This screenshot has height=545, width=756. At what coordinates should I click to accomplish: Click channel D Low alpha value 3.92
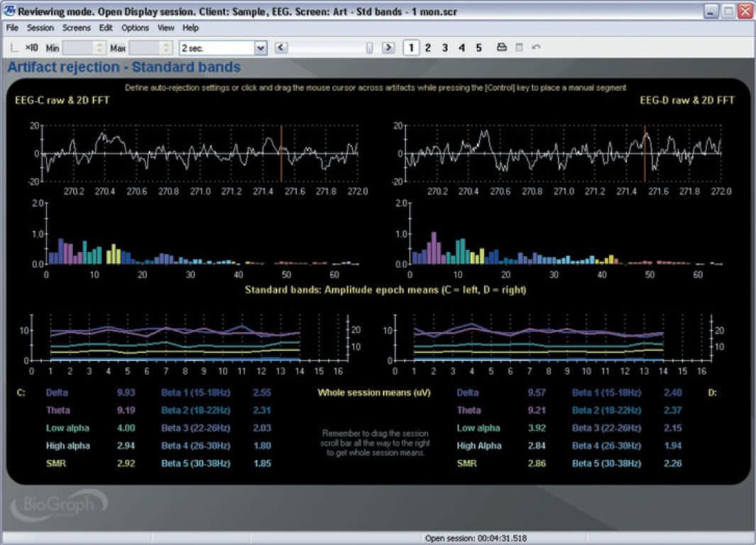(x=537, y=428)
